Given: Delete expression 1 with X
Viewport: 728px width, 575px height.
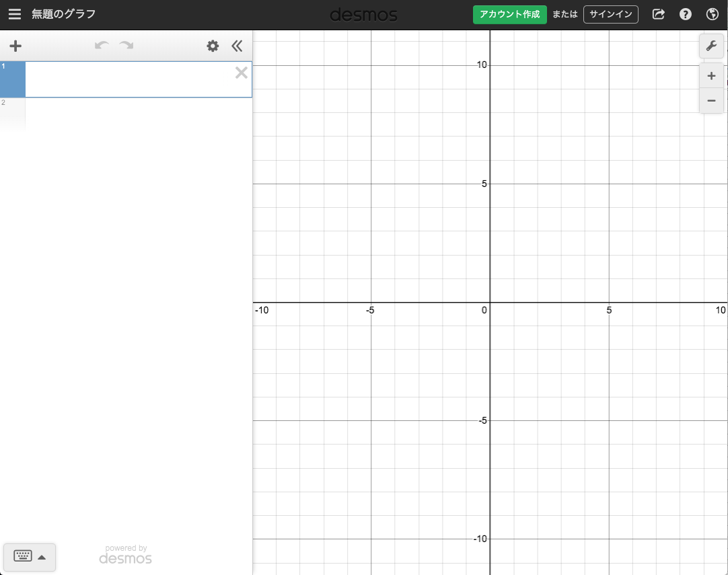Looking at the screenshot, I should (x=241, y=73).
